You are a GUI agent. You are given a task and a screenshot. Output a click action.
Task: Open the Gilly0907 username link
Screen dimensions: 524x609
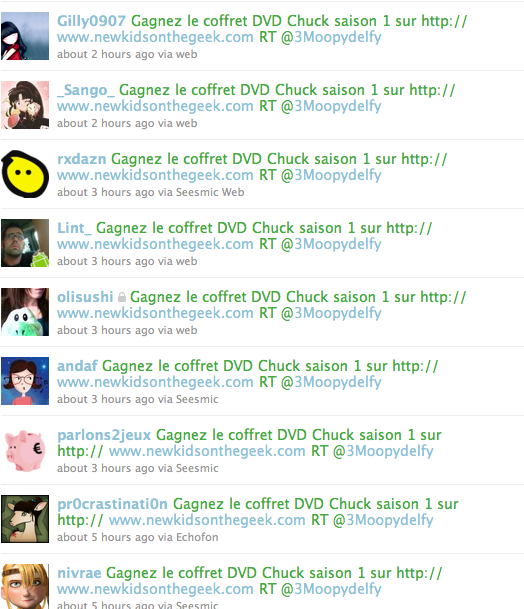tap(91, 21)
